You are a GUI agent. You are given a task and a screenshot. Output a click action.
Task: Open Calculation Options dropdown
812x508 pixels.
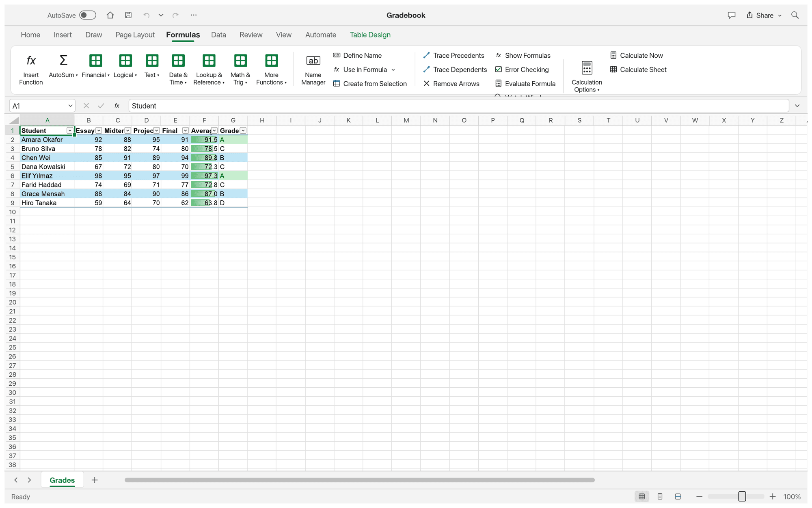pyautogui.click(x=587, y=76)
